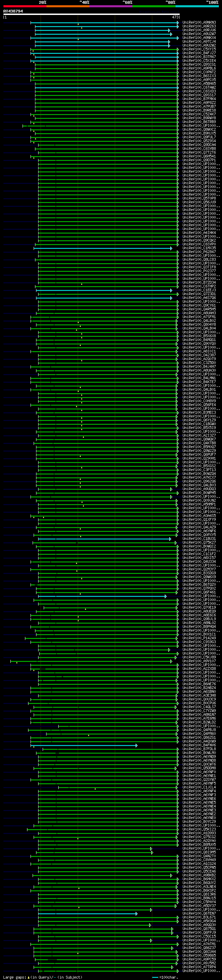The image size is (222, 980).
Task: Open hit UniRef100_A9NKN3
Action: tap(199, 23)
